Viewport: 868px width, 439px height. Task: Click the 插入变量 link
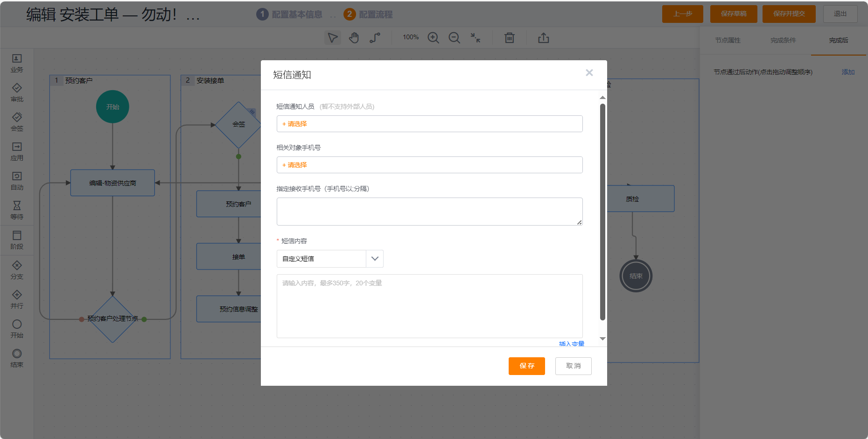(572, 344)
